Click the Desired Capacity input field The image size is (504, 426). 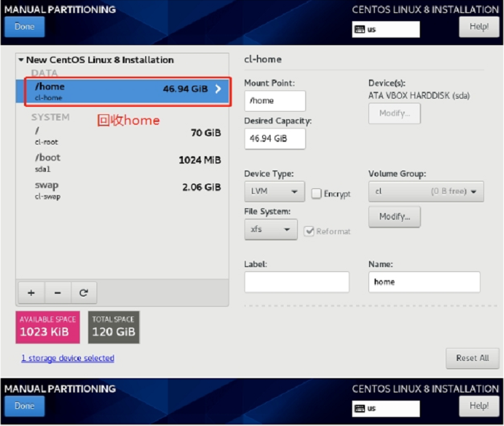pos(275,138)
